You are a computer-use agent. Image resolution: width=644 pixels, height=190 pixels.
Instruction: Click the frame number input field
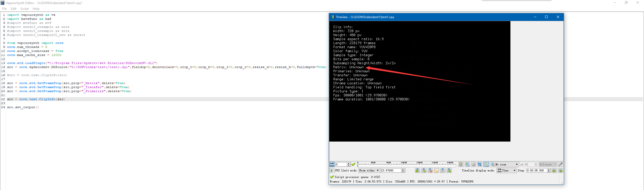[x=341, y=164]
